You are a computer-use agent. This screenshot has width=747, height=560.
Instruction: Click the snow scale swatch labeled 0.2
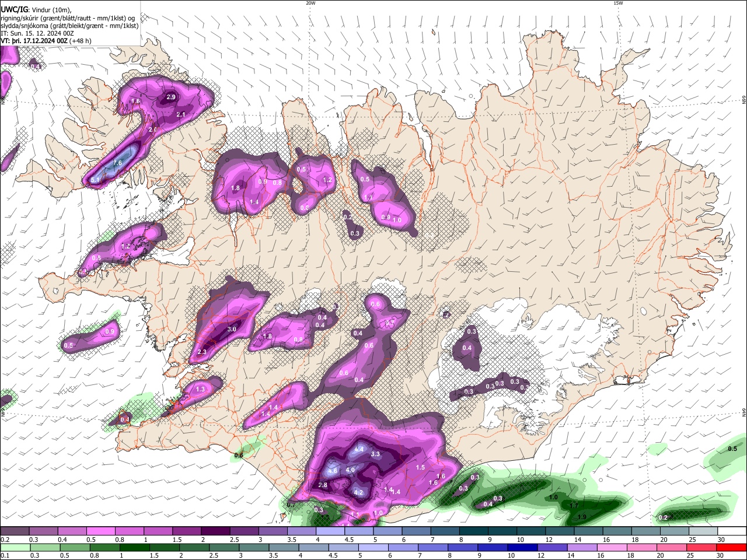15,531
